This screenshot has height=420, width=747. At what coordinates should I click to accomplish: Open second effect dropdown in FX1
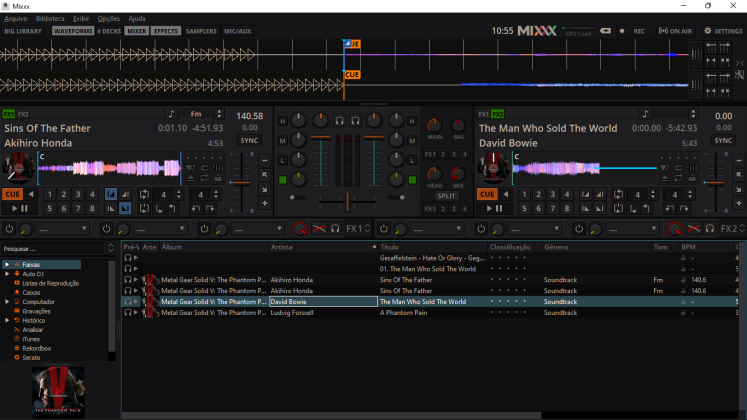click(161, 229)
